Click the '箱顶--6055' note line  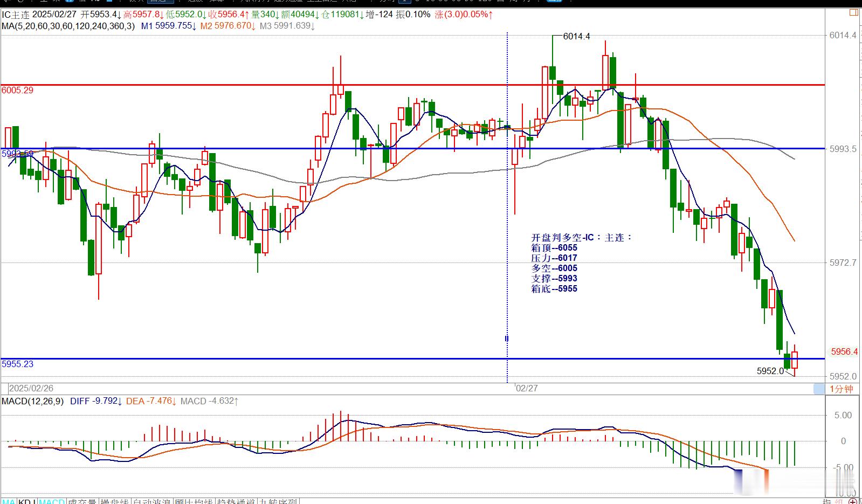coord(554,248)
